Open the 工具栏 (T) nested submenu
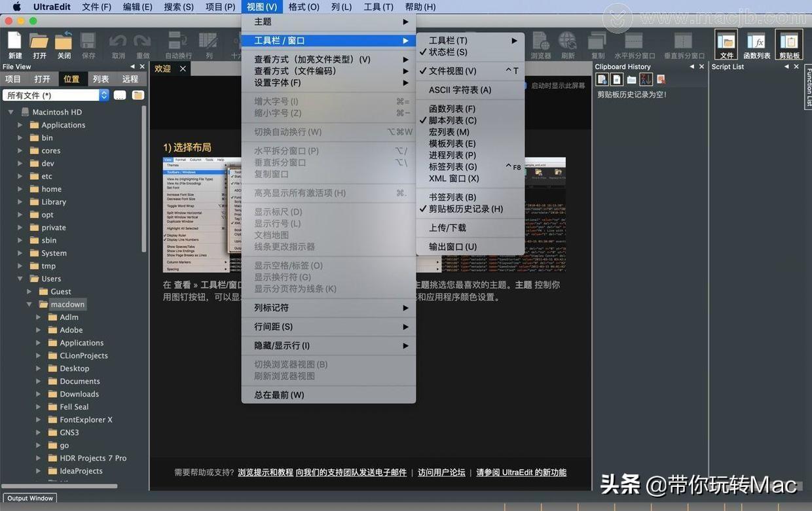812x511 pixels. click(470, 41)
